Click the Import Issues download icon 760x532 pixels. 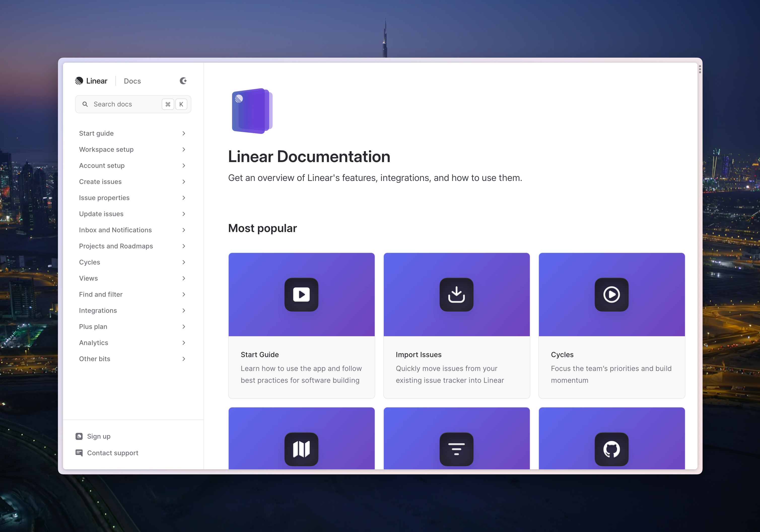(456, 294)
